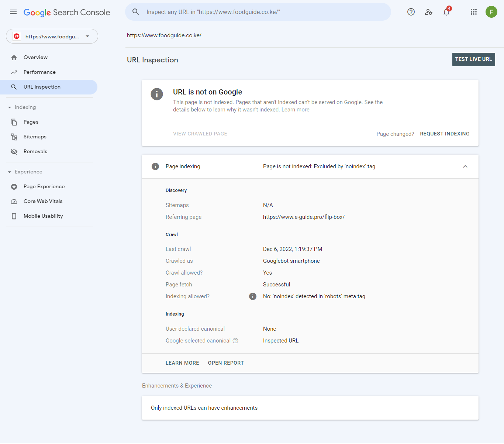Open the Help question mark icon
This screenshot has width=504, height=444.
click(411, 12)
